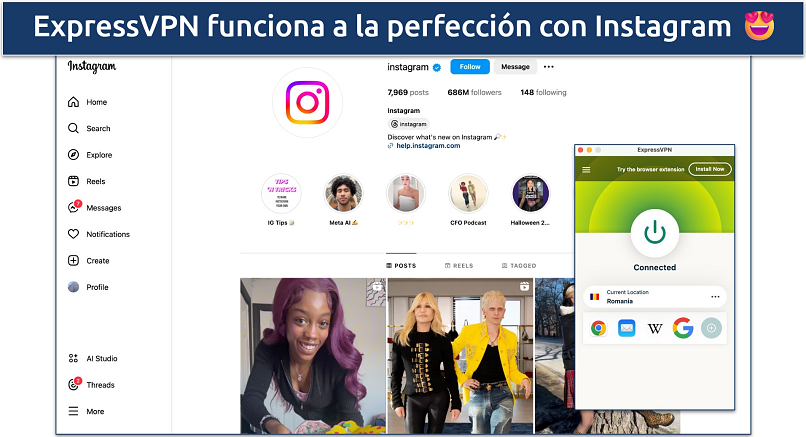Image resolution: width=806 pixels, height=437 pixels.
Task: Click the Follow button
Action: (x=470, y=67)
